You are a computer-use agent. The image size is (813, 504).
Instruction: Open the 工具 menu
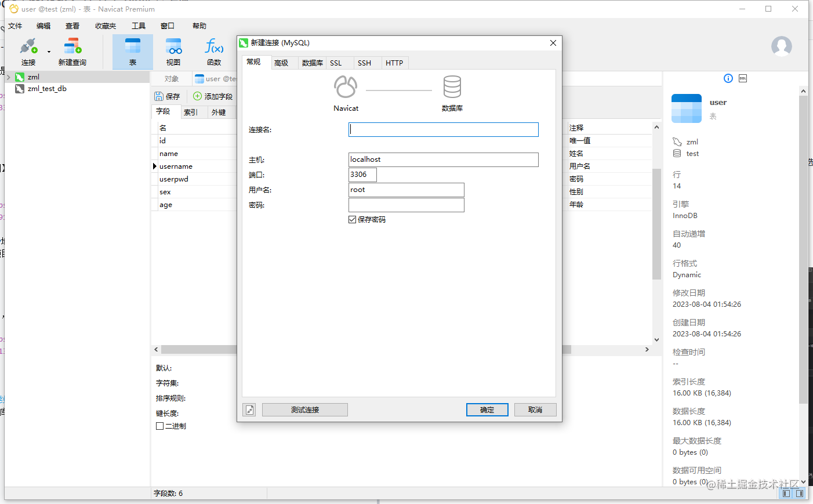(x=138, y=26)
